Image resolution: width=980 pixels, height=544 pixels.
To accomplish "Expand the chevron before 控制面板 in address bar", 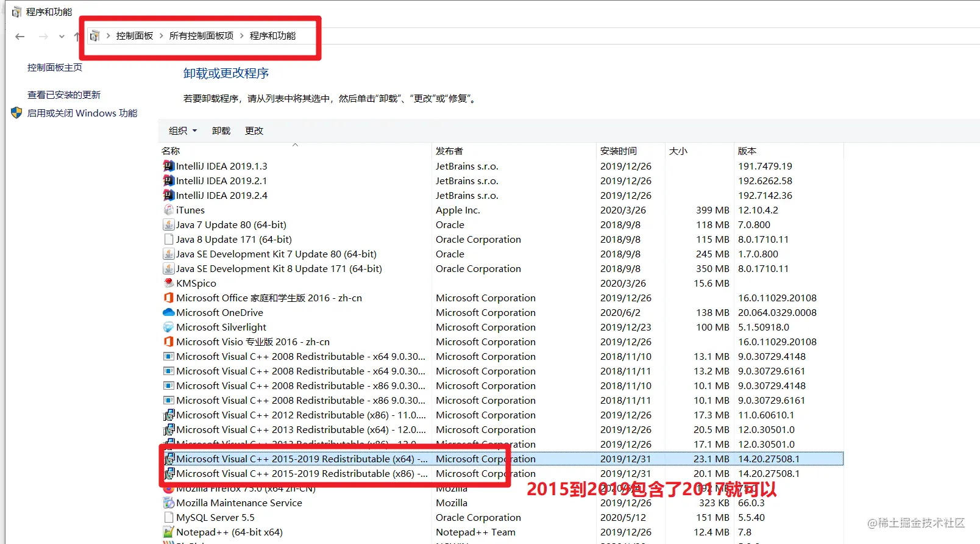I will (108, 36).
